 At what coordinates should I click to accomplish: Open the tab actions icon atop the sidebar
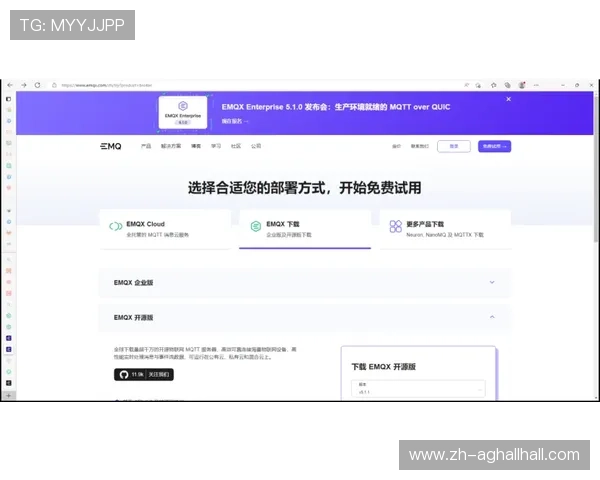tap(8, 99)
